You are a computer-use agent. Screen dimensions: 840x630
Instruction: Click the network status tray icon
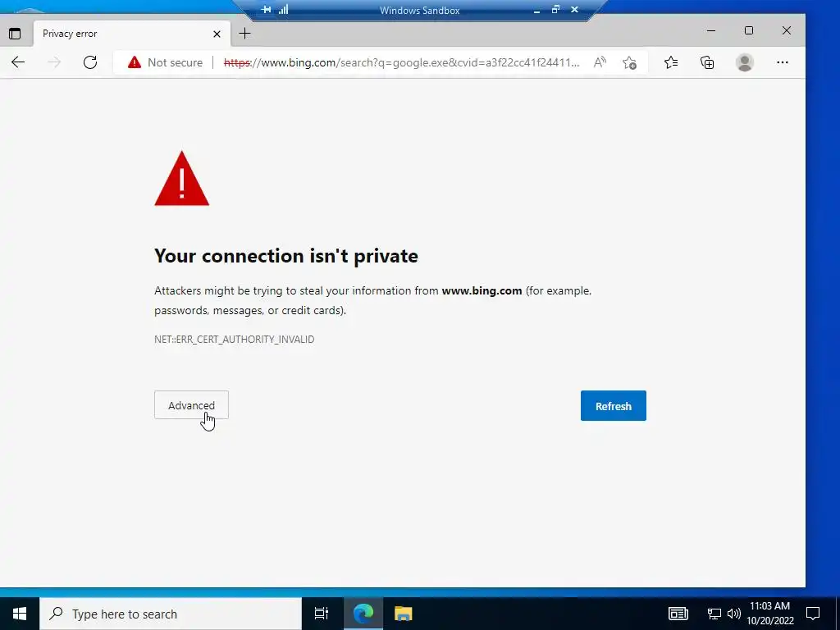(714, 614)
